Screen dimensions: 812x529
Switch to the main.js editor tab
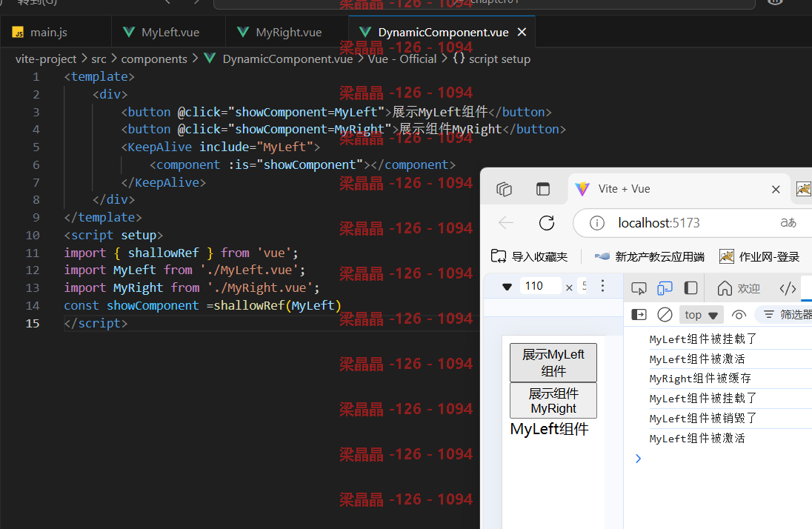pos(55,32)
